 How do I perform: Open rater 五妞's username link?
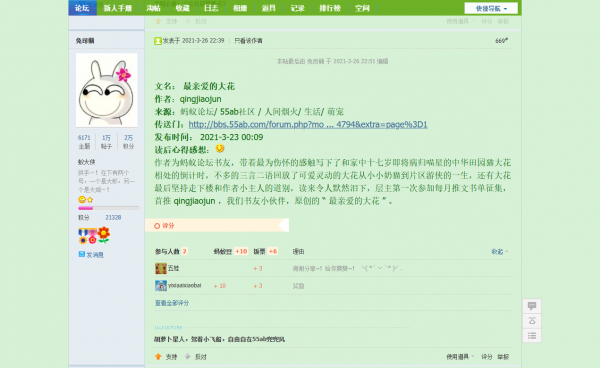[173, 268]
